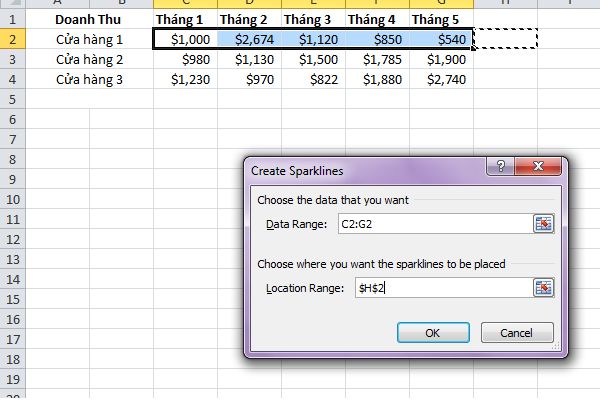Click the Cửa hàng 3 label cell
Viewport: 602px width, 400px height.
click(x=89, y=79)
